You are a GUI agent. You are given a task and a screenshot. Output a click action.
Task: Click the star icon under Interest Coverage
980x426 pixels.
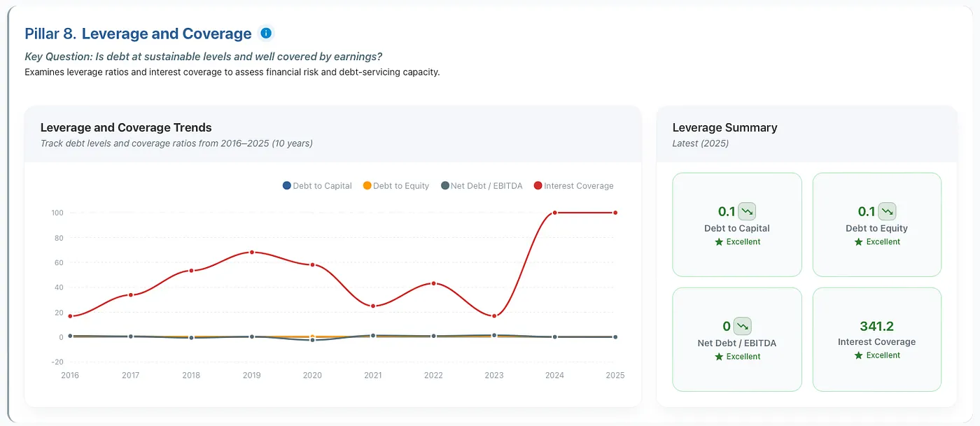click(858, 355)
